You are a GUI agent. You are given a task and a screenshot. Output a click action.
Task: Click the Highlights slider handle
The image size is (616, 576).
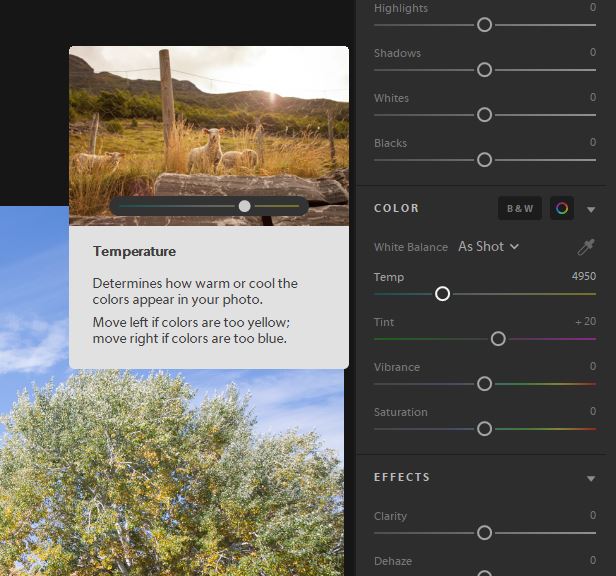pyautogui.click(x=484, y=25)
